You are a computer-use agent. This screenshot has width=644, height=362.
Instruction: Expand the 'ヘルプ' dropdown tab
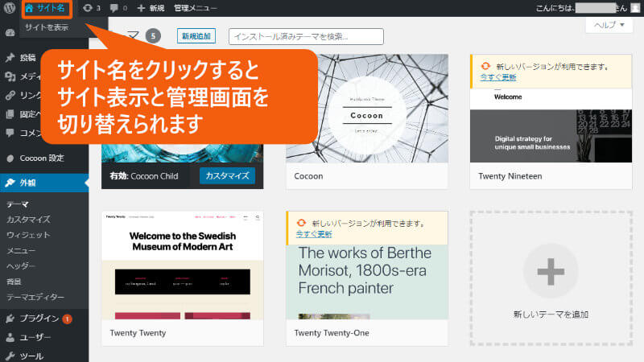[x=609, y=25]
